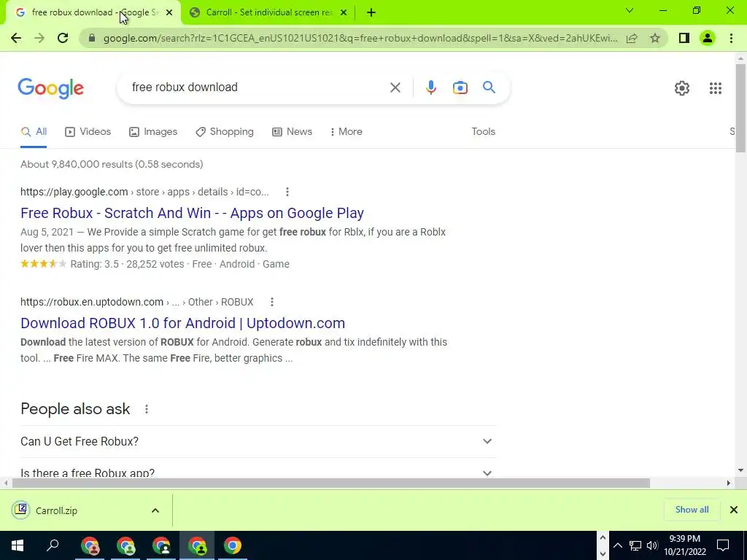The width and height of the screenshot is (747, 560).
Task: Switch to Shopping results
Action: click(x=225, y=131)
